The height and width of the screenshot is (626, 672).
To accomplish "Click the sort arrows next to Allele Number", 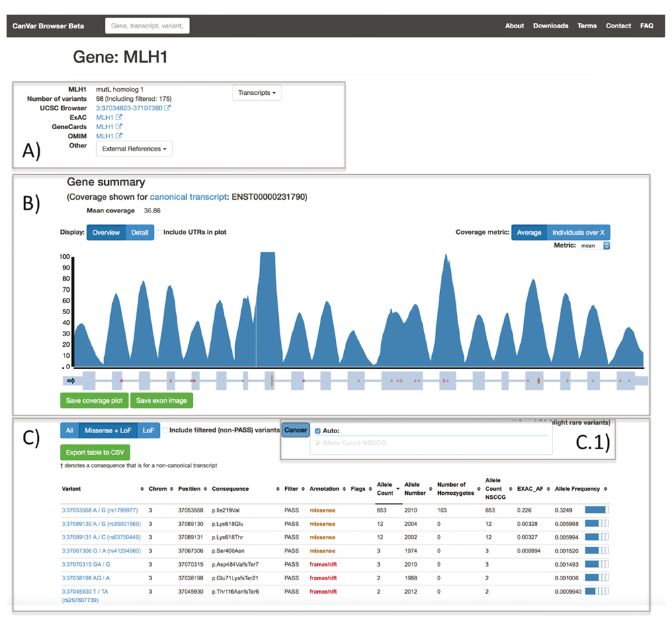I will (x=431, y=489).
